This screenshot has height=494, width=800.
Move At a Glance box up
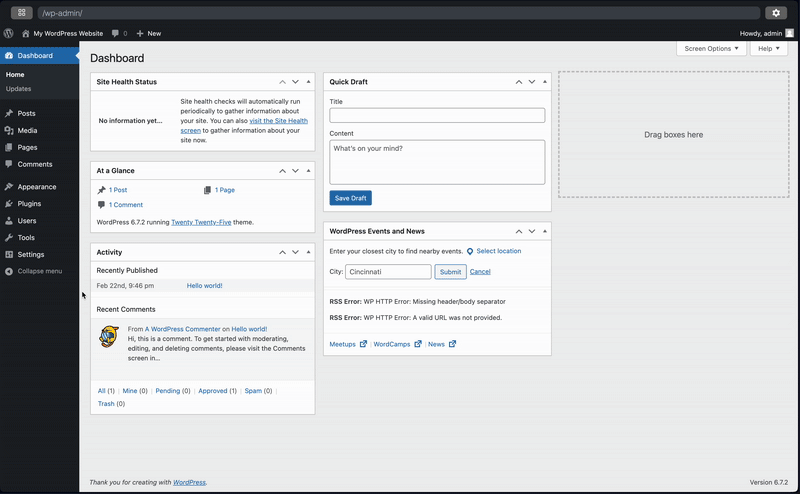click(282, 170)
